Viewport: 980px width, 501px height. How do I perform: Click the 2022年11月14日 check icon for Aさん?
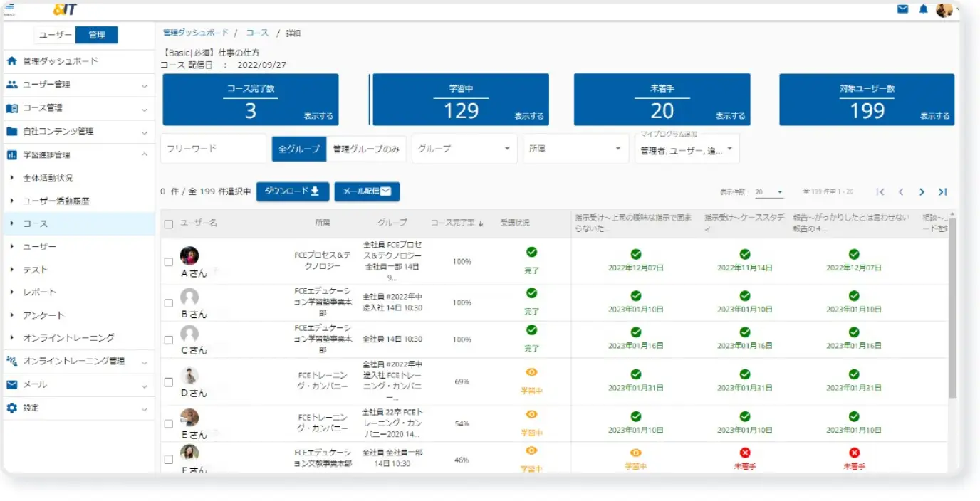[x=745, y=254]
